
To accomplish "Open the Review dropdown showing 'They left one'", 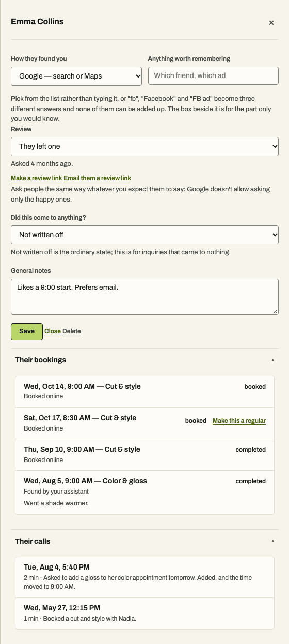I will click(145, 146).
